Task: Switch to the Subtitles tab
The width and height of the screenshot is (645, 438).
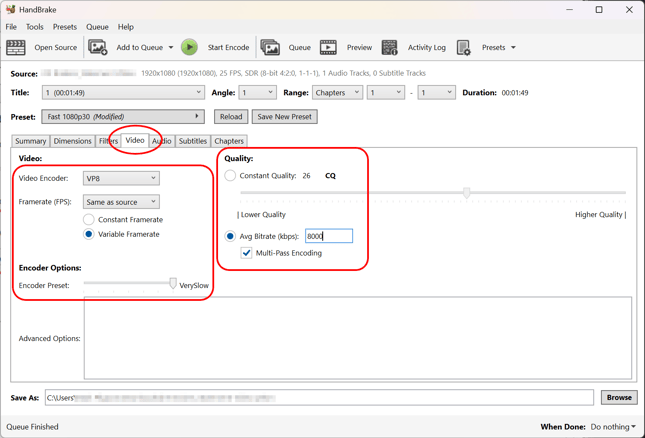Action: tap(193, 141)
